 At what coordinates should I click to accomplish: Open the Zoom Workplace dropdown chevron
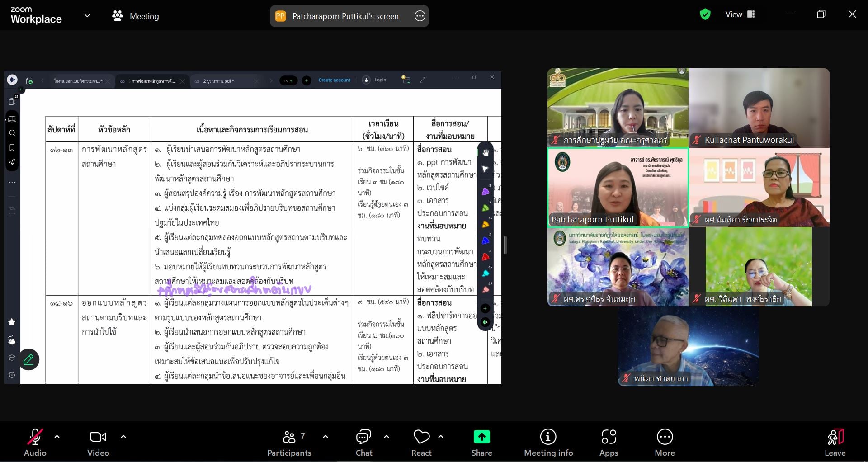[87, 16]
